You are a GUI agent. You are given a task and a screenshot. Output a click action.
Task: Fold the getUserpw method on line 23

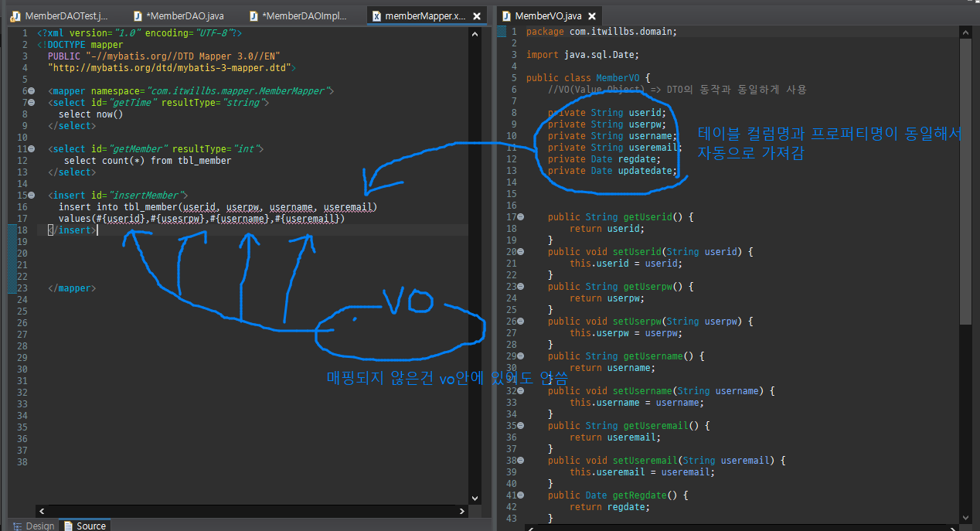520,287
